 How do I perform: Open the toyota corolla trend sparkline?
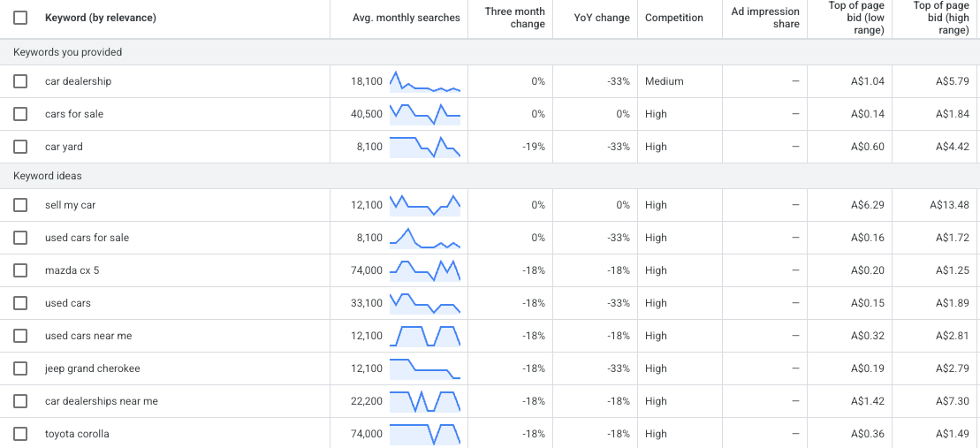[x=425, y=434]
